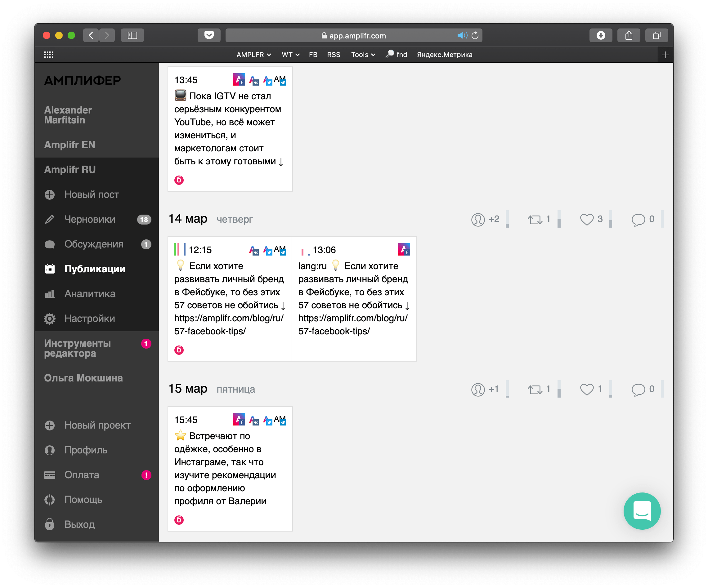Open favorites grid dots icon
Viewport: 708px width, 588px height.
[49, 55]
